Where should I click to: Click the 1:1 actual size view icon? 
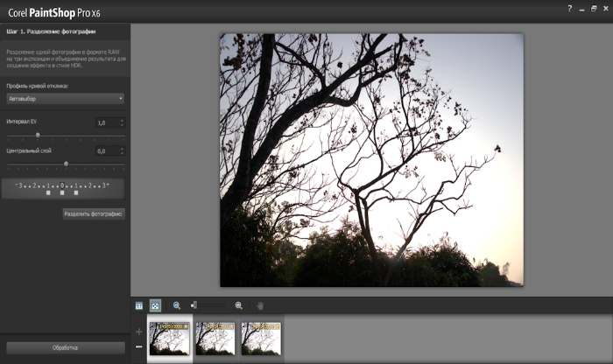point(138,305)
